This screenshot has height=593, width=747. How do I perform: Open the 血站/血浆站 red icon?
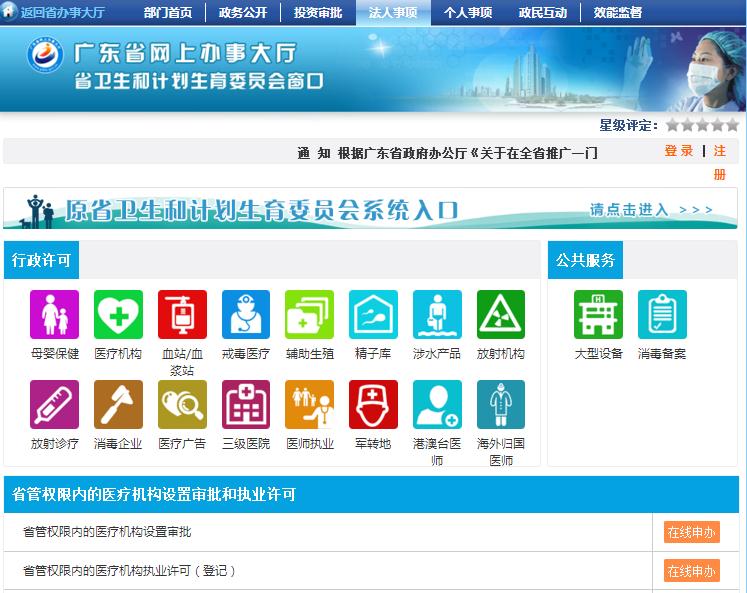click(x=182, y=314)
